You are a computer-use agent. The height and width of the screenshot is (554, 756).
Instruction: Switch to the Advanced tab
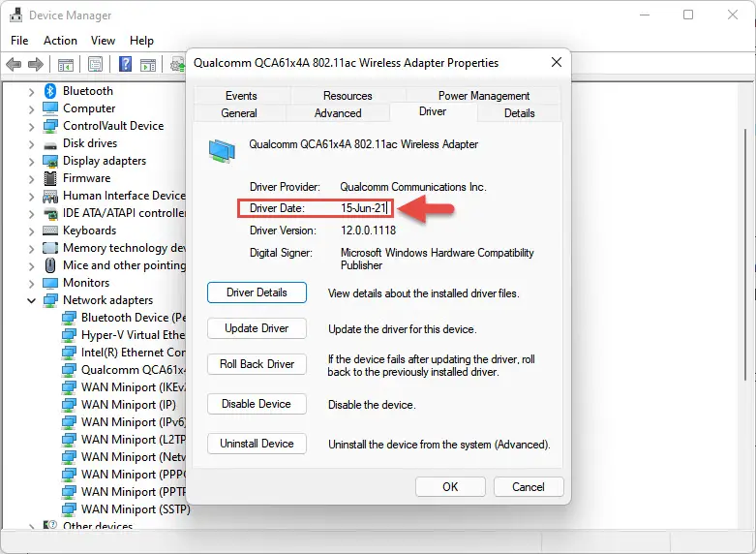pyautogui.click(x=338, y=113)
